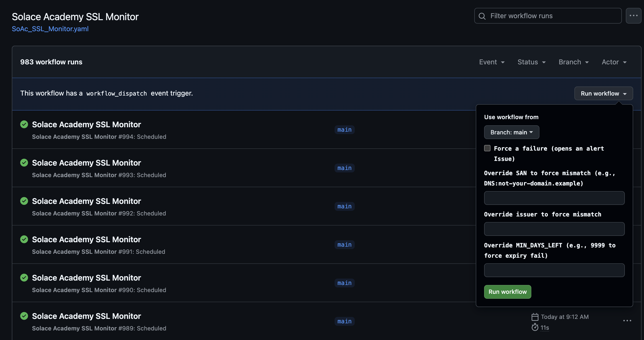Click the green Run workflow button
The image size is (644, 340).
(x=507, y=292)
